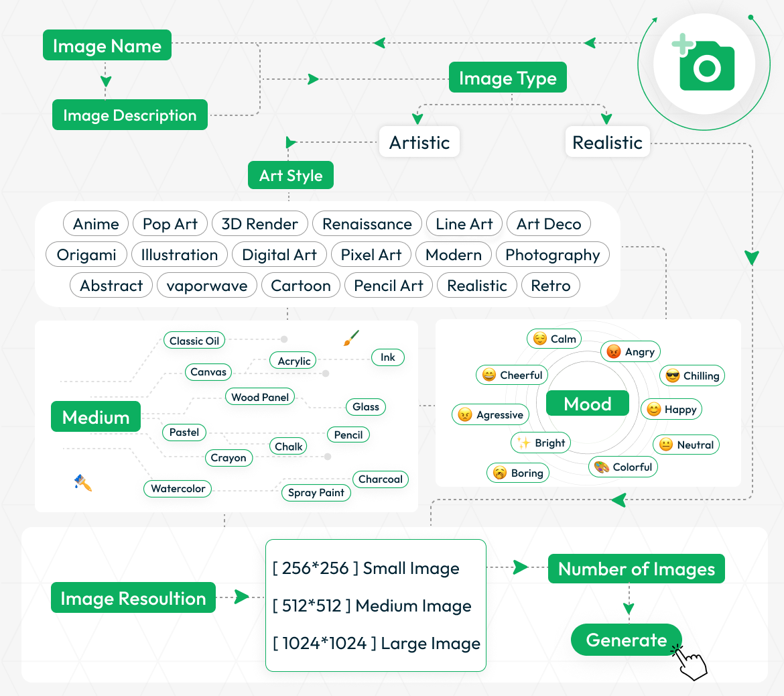This screenshot has height=696, width=784.
Task: Select the Anime art style
Action: click(x=96, y=224)
